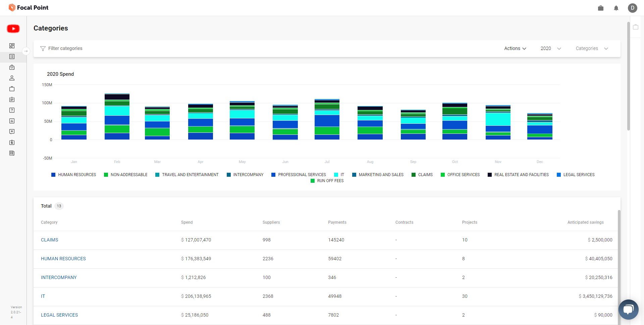The image size is (644, 325).
Task: Open the LEGAL SERVICES category link
Action: 59,315
